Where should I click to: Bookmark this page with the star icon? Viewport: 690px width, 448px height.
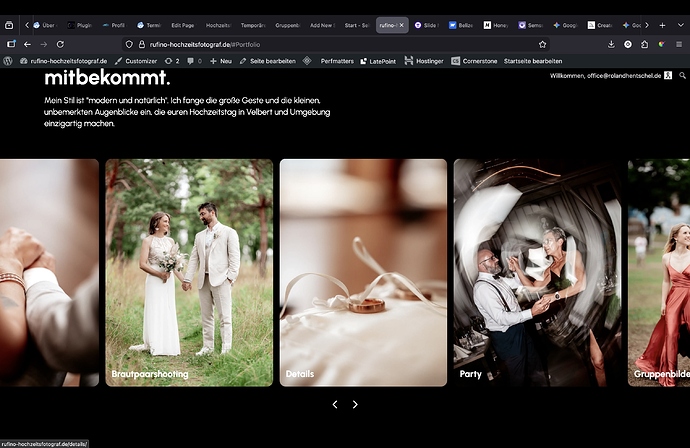tap(542, 44)
